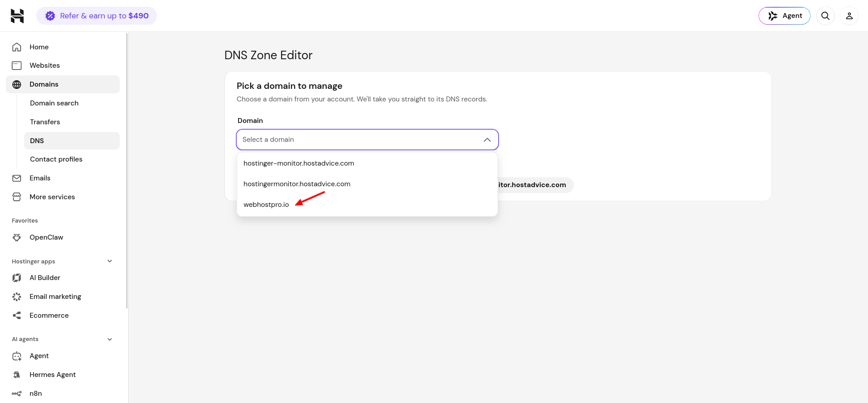Click the n8n workflow icon
Screen dimensions: 868x403
[x=17, y=394]
